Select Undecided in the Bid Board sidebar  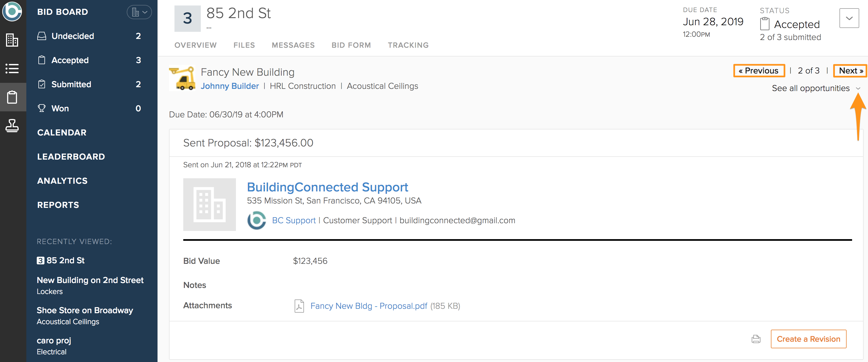(72, 36)
